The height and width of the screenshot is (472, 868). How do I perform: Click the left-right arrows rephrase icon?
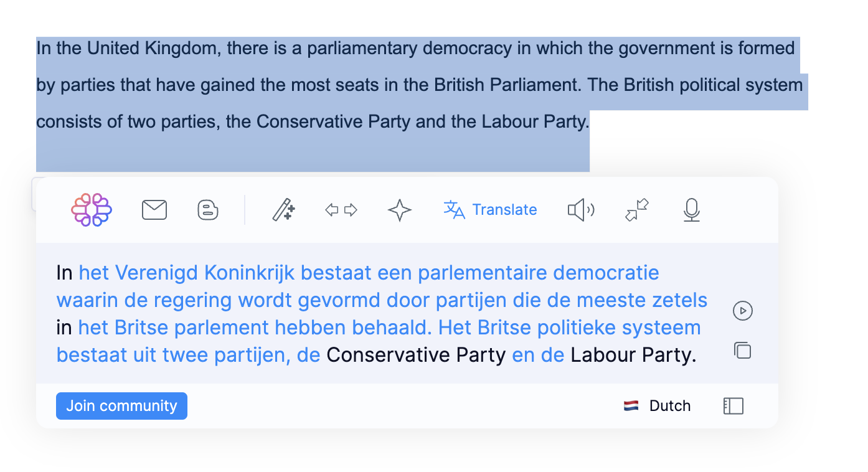341,210
